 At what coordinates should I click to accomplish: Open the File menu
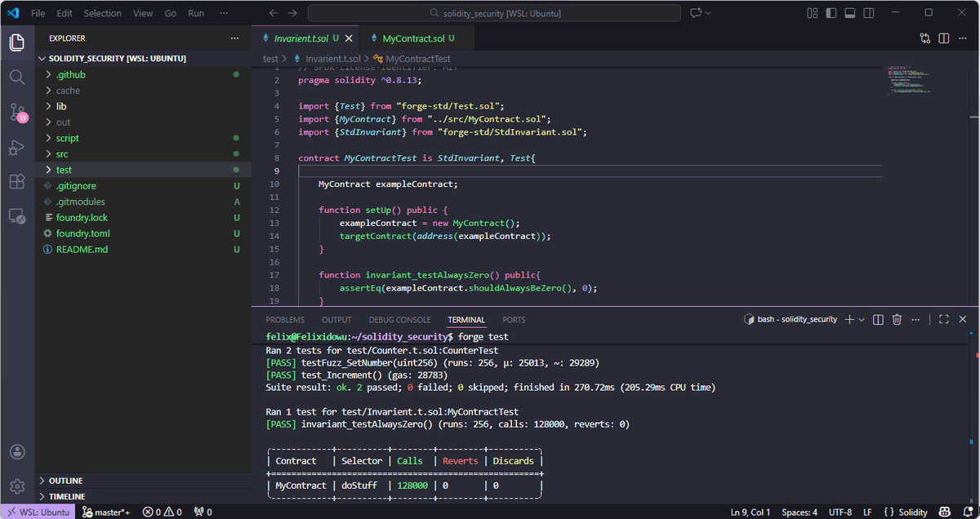38,13
